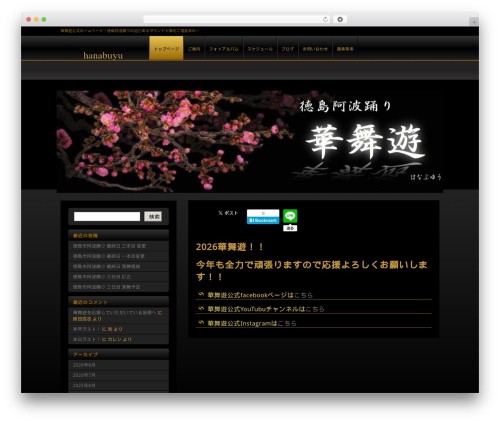The image size is (500, 423).
Task: Click the 検索 search button
Action: pyautogui.click(x=153, y=216)
